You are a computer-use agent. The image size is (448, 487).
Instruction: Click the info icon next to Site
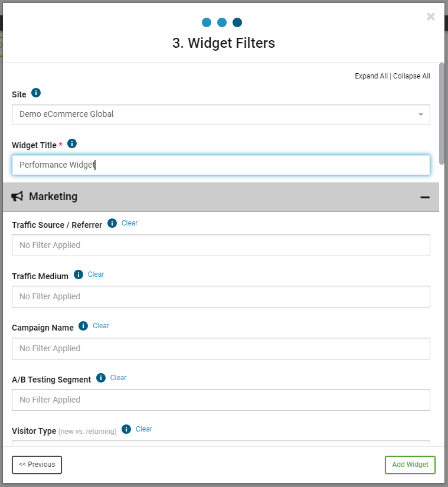click(x=36, y=93)
